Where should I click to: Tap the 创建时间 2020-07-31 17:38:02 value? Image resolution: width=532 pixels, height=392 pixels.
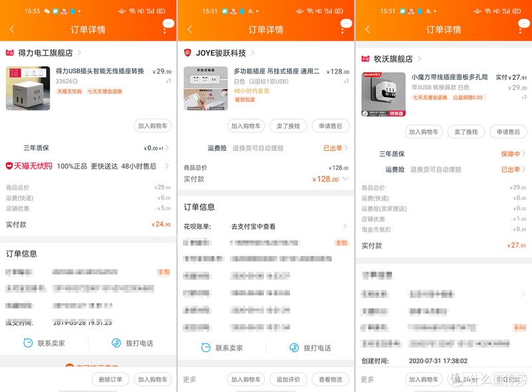(438, 361)
